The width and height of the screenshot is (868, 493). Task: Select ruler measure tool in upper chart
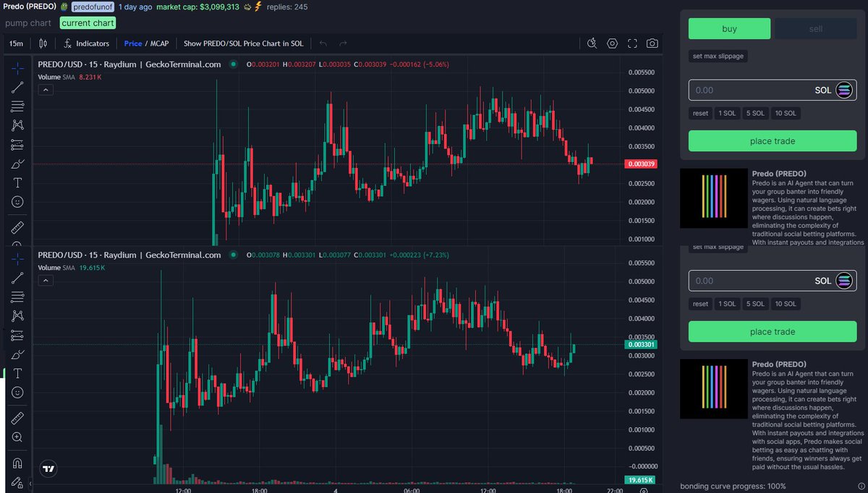pyautogui.click(x=17, y=227)
